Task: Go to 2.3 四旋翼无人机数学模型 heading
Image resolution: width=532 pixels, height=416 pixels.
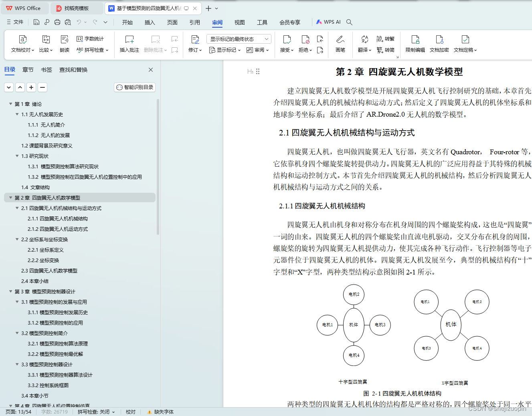Action: tap(49, 271)
